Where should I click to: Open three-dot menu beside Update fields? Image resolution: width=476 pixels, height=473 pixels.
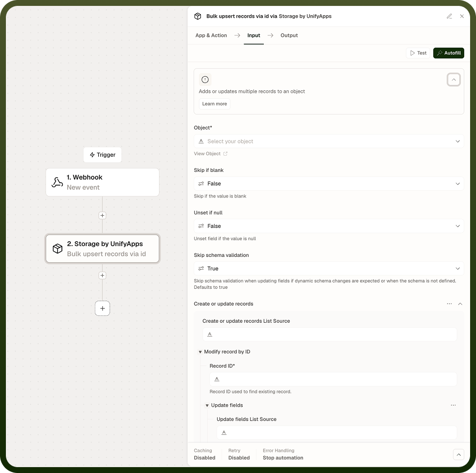pos(453,405)
